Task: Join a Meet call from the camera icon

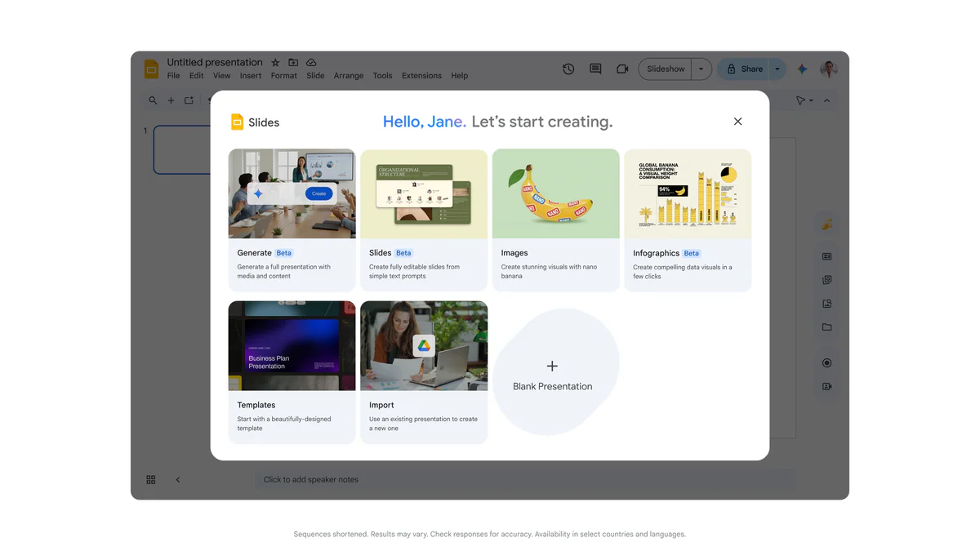Action: [622, 69]
